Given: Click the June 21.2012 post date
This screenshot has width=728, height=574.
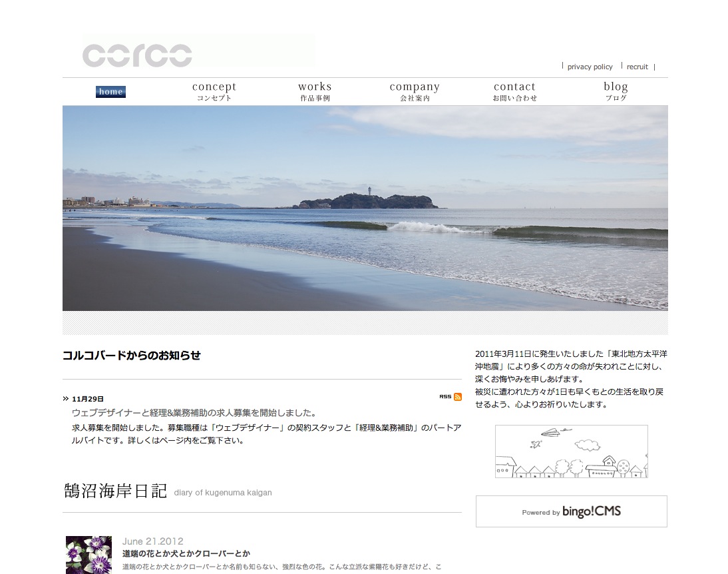Looking at the screenshot, I should [152, 541].
